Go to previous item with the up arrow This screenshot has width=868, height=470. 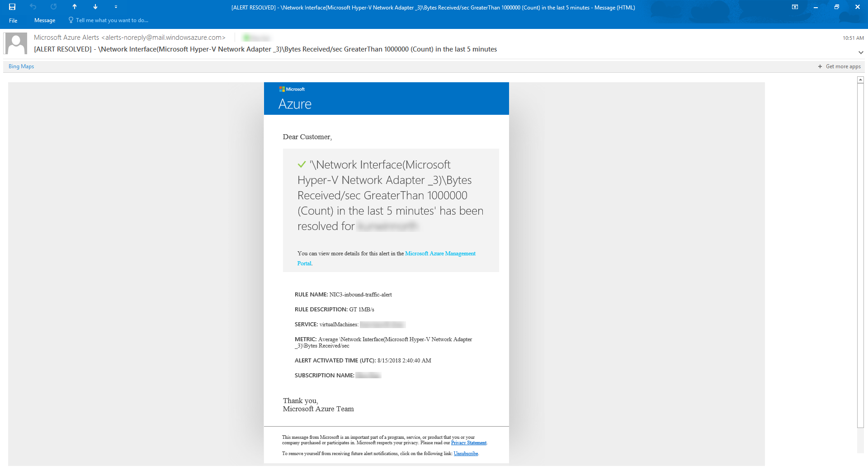coord(75,7)
